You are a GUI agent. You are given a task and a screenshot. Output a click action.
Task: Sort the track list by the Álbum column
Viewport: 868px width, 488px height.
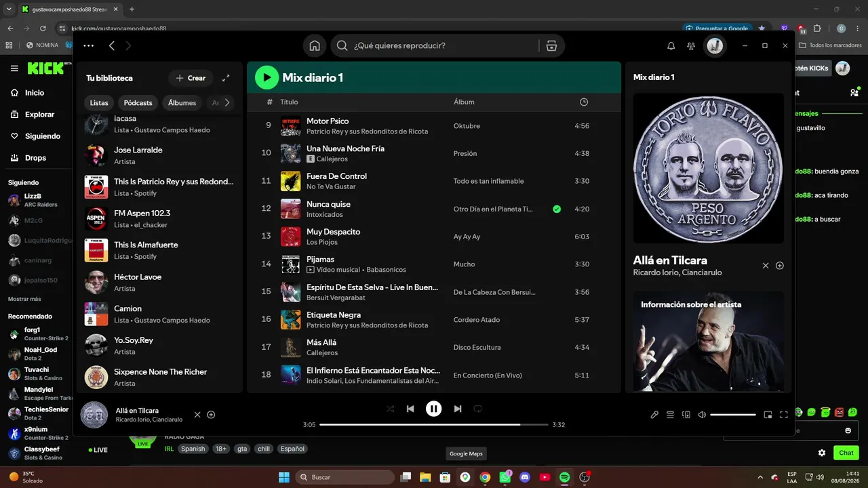464,102
